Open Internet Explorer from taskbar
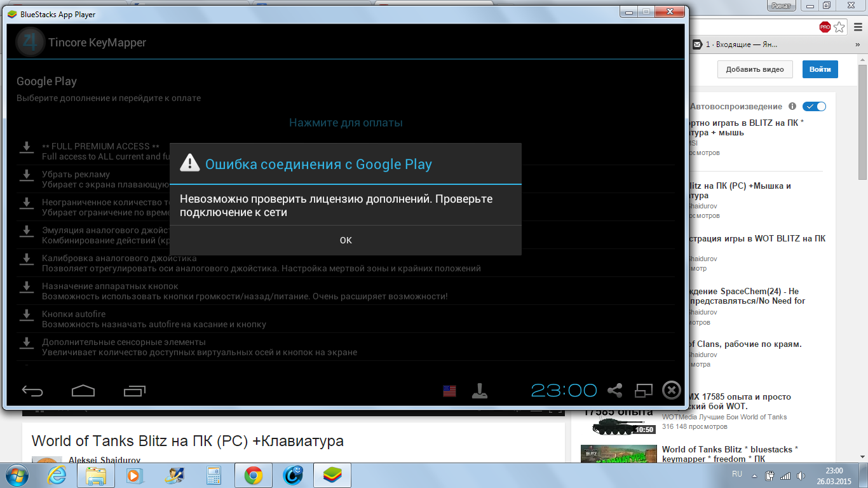 [57, 475]
